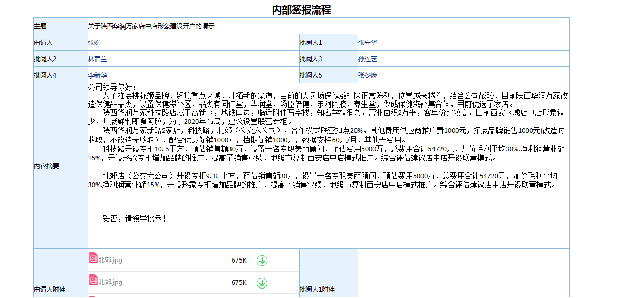The image size is (644, 298).
Task: Click the 批阅人1附件 label cell
Action: tap(317, 290)
